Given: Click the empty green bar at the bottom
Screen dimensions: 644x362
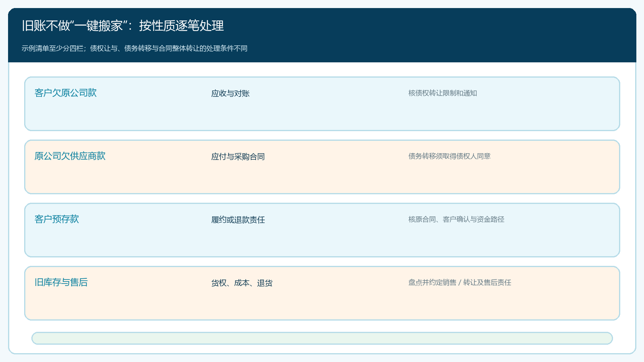Looking at the screenshot, I should 322,338.
